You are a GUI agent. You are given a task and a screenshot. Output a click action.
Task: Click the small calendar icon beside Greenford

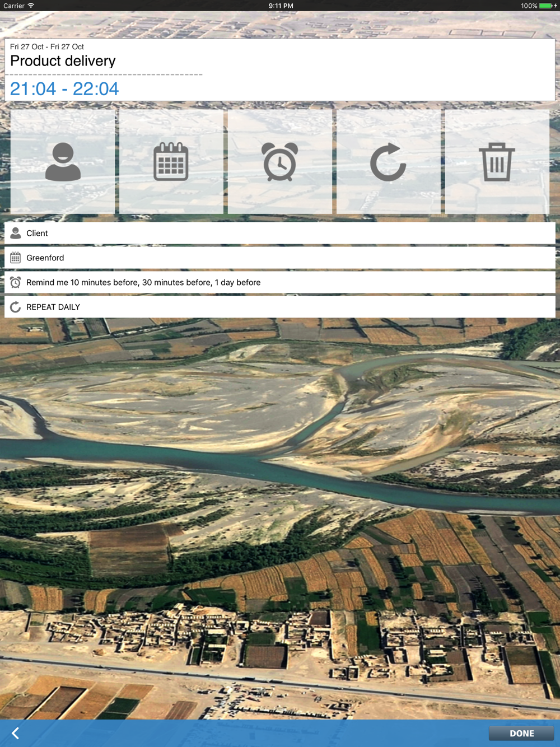pyautogui.click(x=16, y=258)
